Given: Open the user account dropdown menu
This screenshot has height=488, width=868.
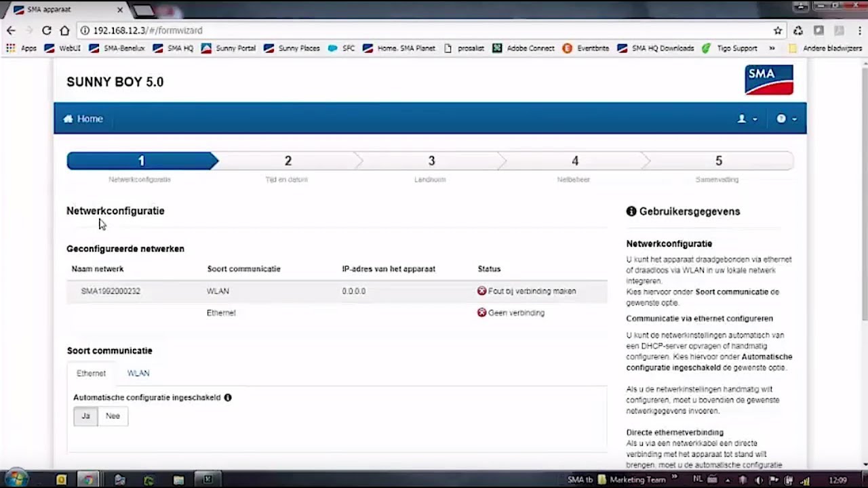Looking at the screenshot, I should coord(747,119).
